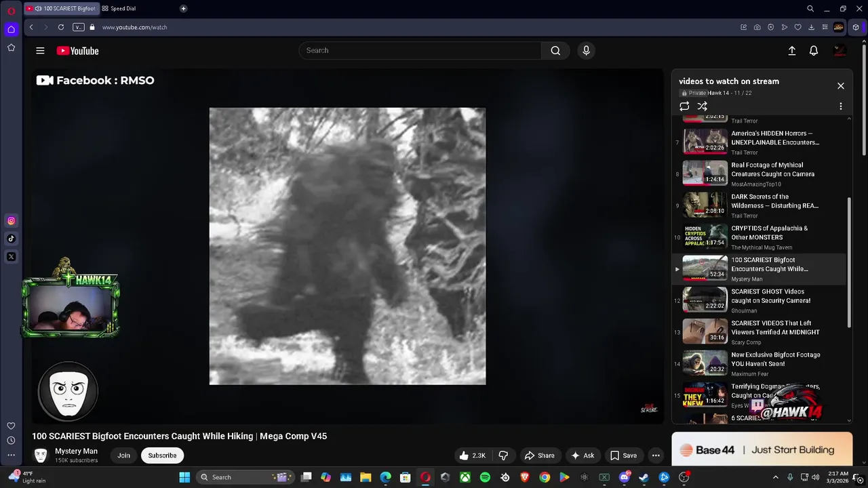Open more actions ellipsis under video
This screenshot has width=868, height=488.
click(656, 455)
